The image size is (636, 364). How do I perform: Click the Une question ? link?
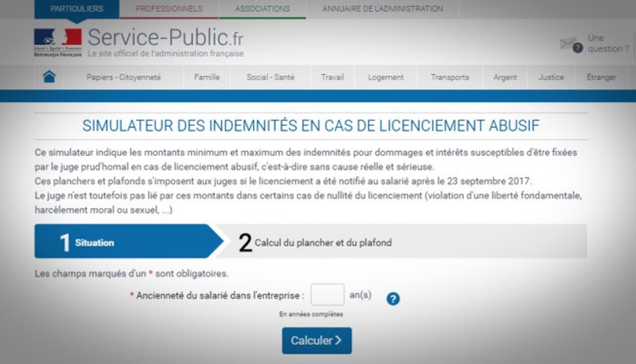pyautogui.click(x=607, y=43)
